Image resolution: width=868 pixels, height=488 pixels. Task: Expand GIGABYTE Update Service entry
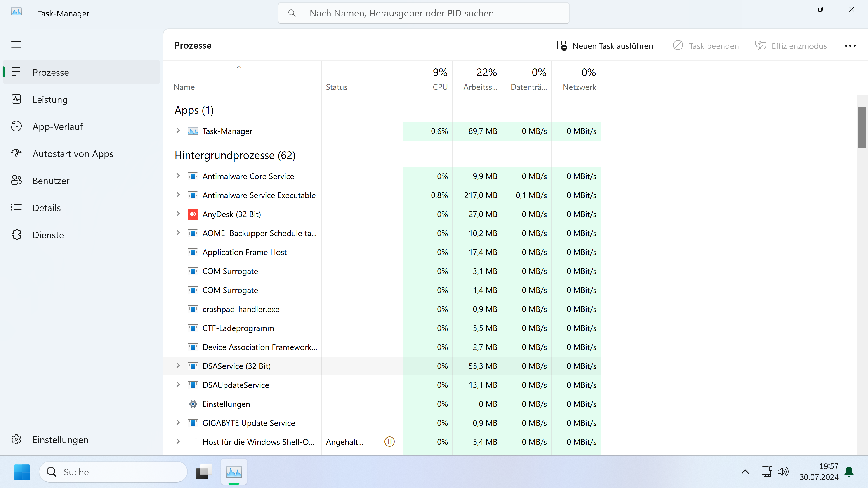click(x=178, y=423)
